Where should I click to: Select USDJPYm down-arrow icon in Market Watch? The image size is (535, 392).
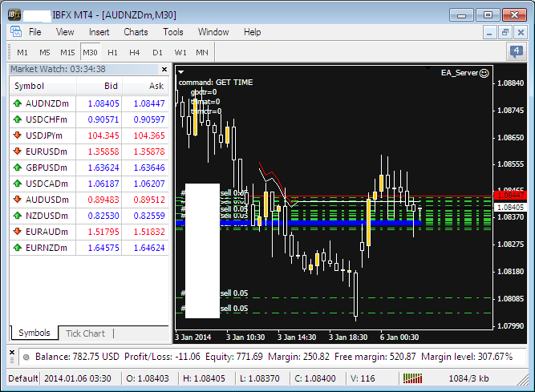[18, 135]
